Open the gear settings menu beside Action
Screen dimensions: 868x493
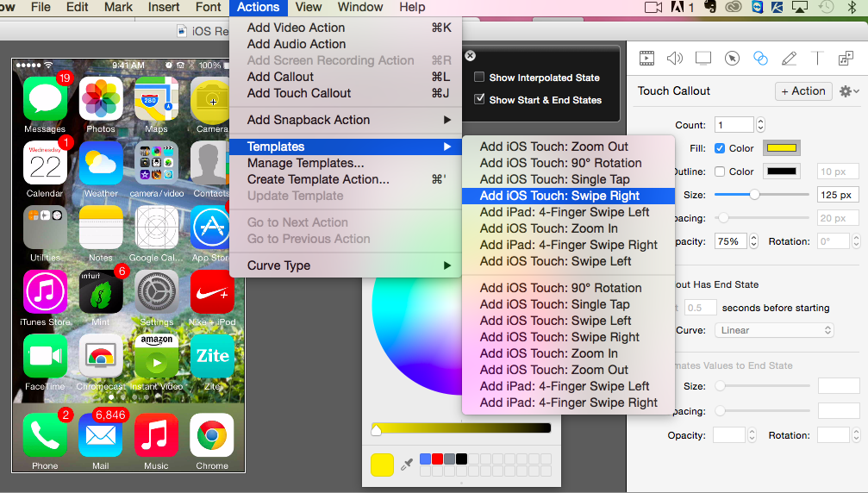(849, 91)
